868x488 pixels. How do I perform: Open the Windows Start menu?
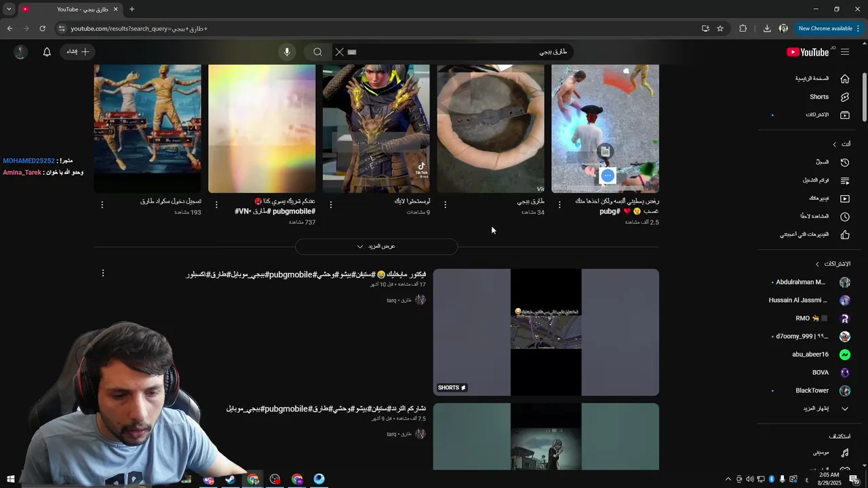click(11, 479)
